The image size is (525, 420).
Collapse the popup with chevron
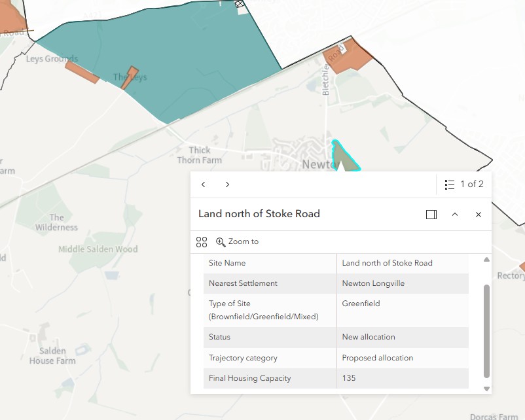(x=455, y=215)
